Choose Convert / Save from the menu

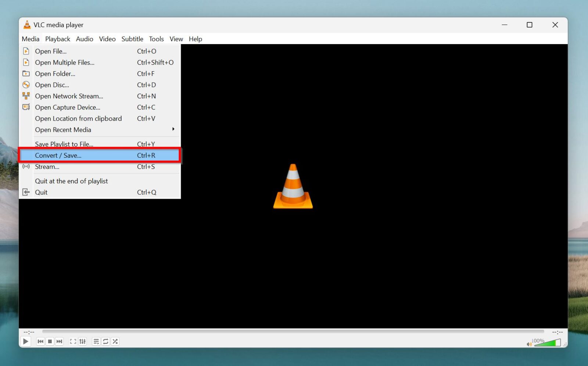click(x=58, y=155)
